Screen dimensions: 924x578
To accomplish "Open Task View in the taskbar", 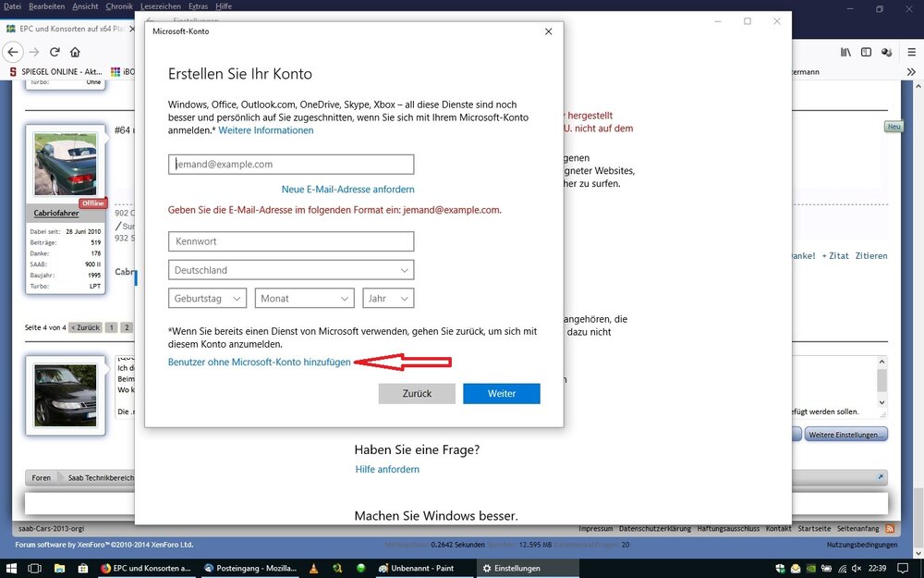I will [x=35, y=569].
